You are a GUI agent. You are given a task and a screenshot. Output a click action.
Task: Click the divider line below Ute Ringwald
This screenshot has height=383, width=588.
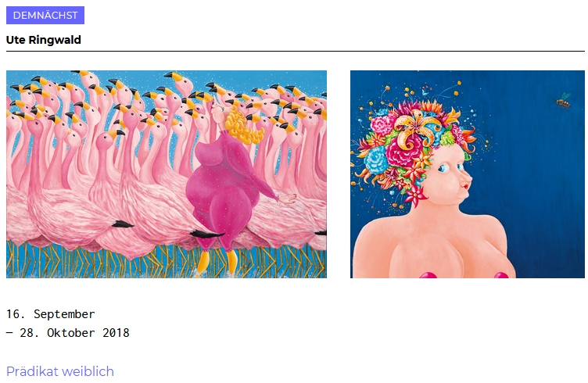tap(295, 51)
